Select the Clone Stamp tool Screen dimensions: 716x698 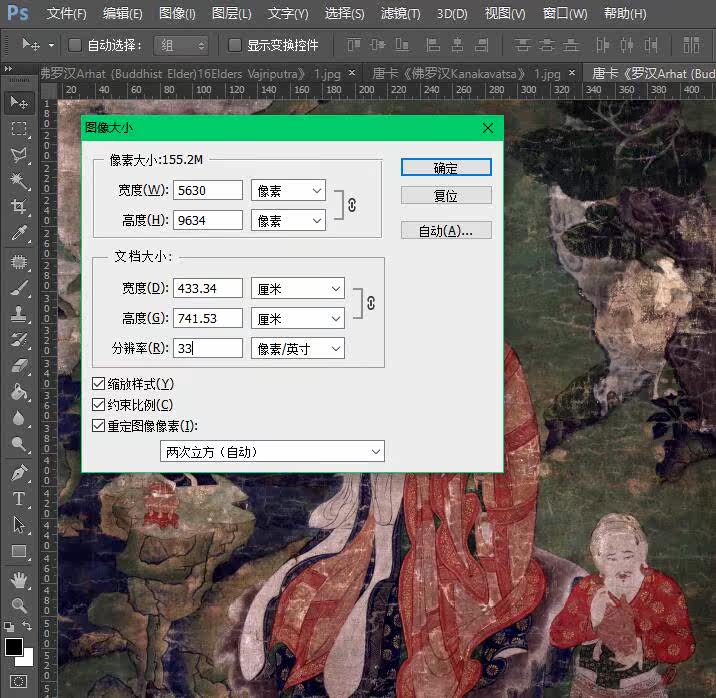tap(19, 314)
